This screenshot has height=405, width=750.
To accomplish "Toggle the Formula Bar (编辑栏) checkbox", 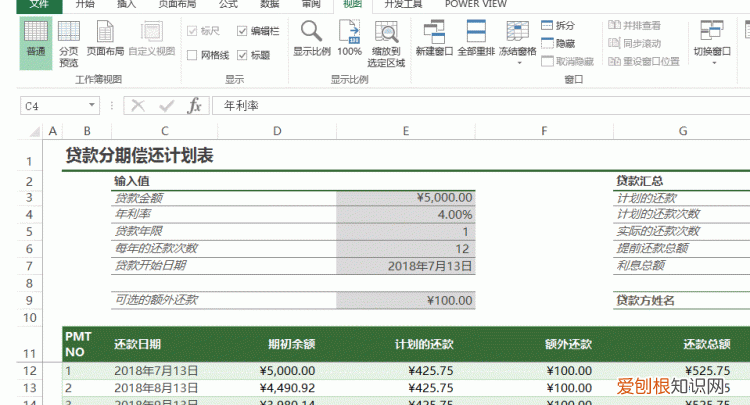I will tap(242, 31).
